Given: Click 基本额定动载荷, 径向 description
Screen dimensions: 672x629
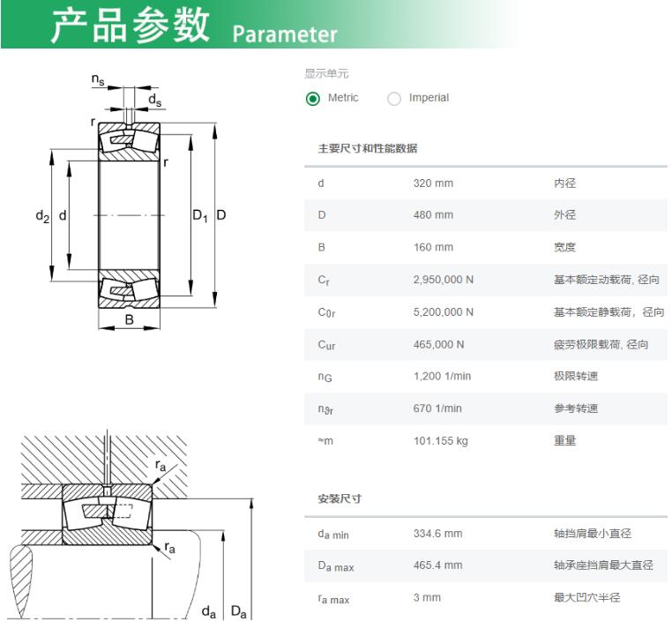Looking at the screenshot, I should (x=606, y=280).
